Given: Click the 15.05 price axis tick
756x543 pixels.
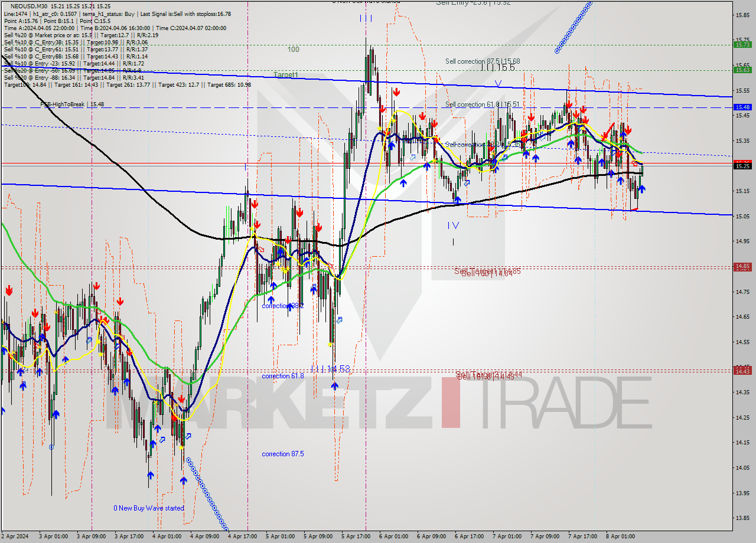Looking at the screenshot, I should (x=742, y=216).
